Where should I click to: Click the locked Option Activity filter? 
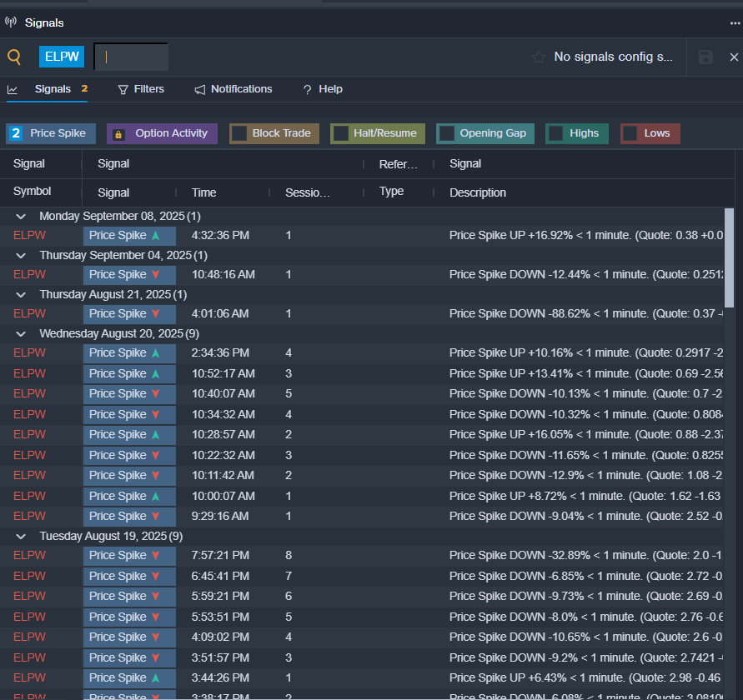162,133
